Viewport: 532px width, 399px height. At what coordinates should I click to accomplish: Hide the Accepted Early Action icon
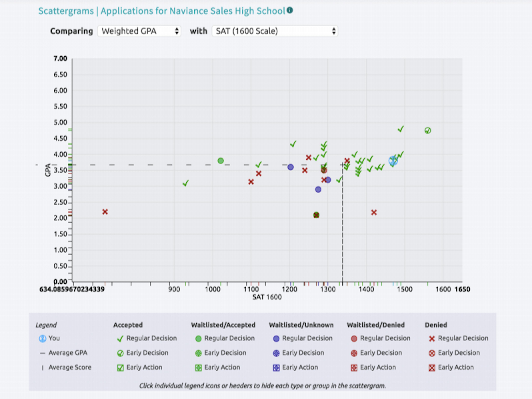pyautogui.click(x=120, y=367)
